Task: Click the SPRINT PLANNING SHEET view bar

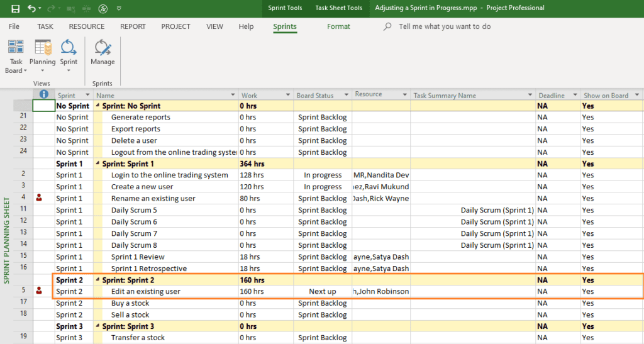Action: (6, 241)
